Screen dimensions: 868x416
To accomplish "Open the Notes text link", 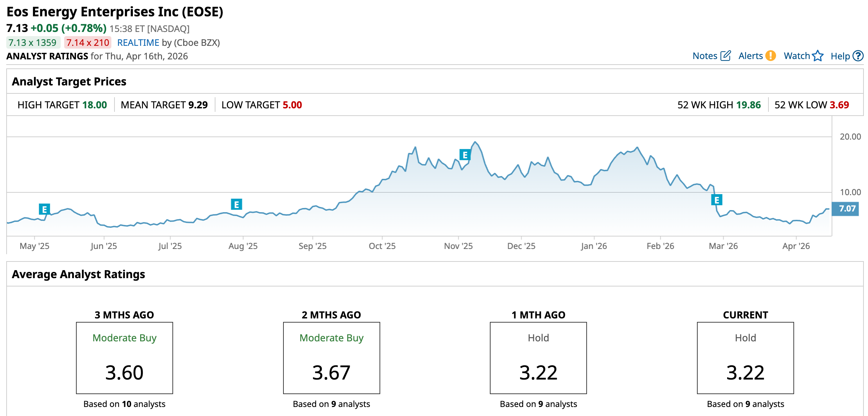I will point(705,56).
